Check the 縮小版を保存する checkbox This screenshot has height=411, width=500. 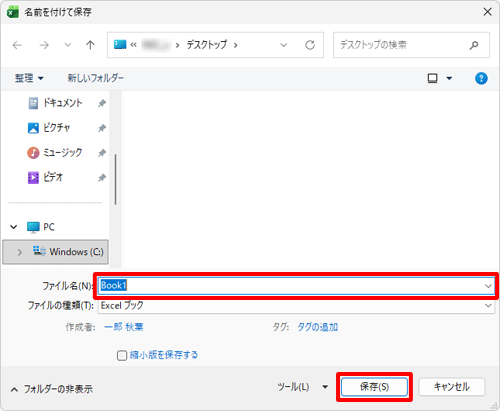[122, 355]
